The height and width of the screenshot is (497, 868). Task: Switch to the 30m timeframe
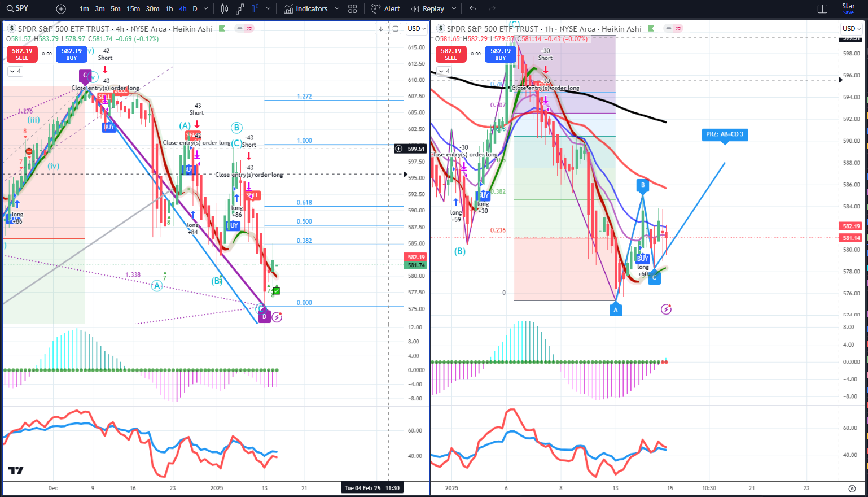pyautogui.click(x=152, y=9)
